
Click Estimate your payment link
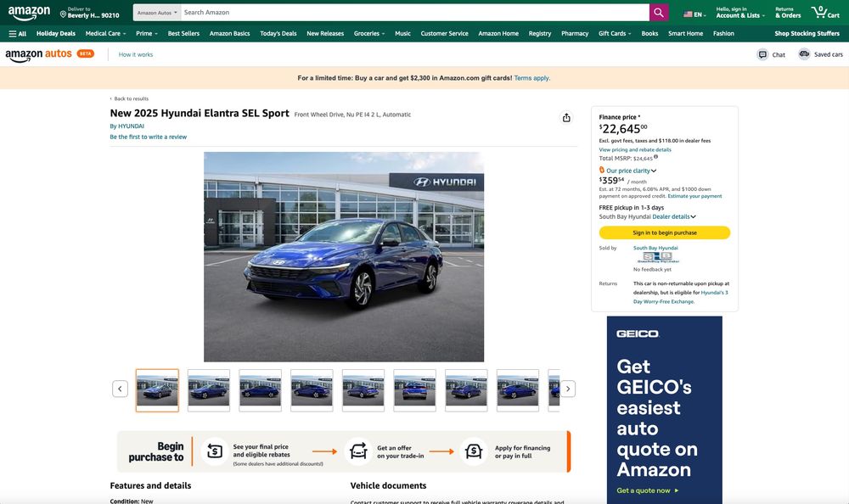tap(694, 196)
